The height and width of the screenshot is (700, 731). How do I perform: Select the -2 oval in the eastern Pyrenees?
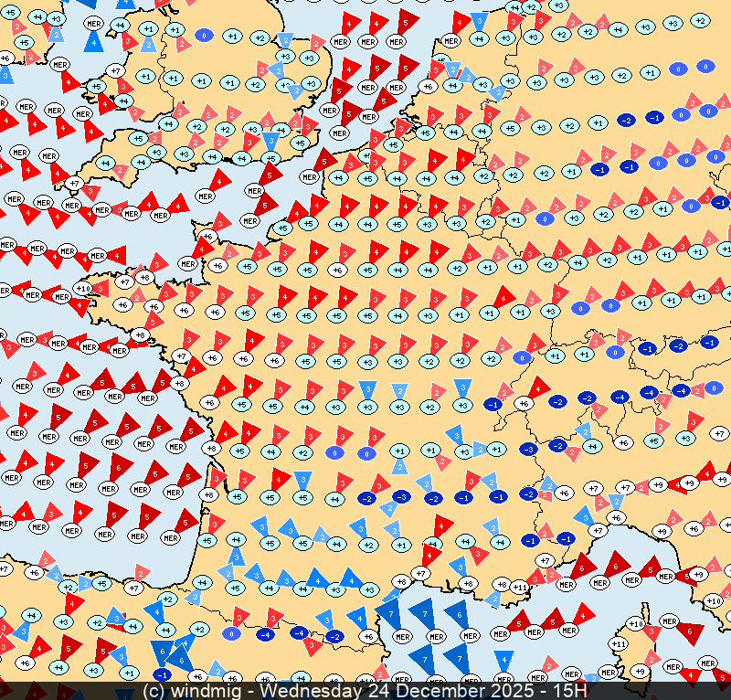coord(334,636)
